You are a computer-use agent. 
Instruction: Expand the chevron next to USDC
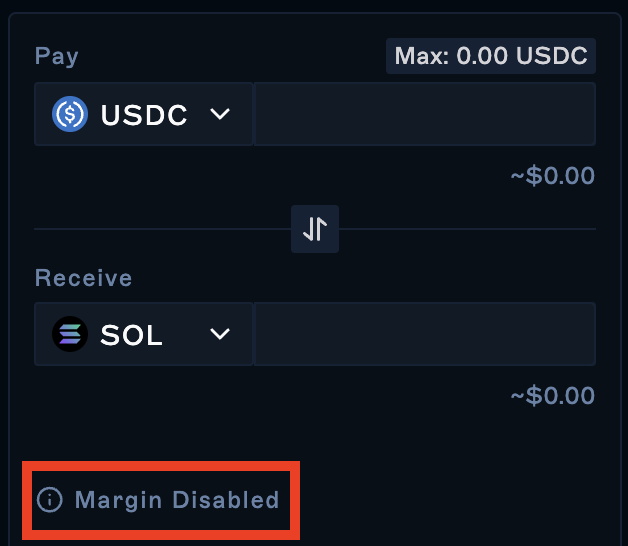coord(220,115)
